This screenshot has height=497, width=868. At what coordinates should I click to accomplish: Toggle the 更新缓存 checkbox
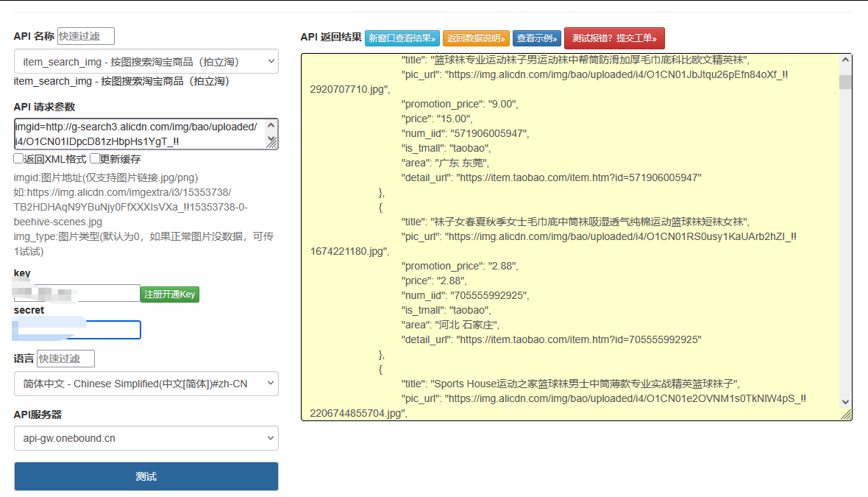pyautogui.click(x=95, y=158)
